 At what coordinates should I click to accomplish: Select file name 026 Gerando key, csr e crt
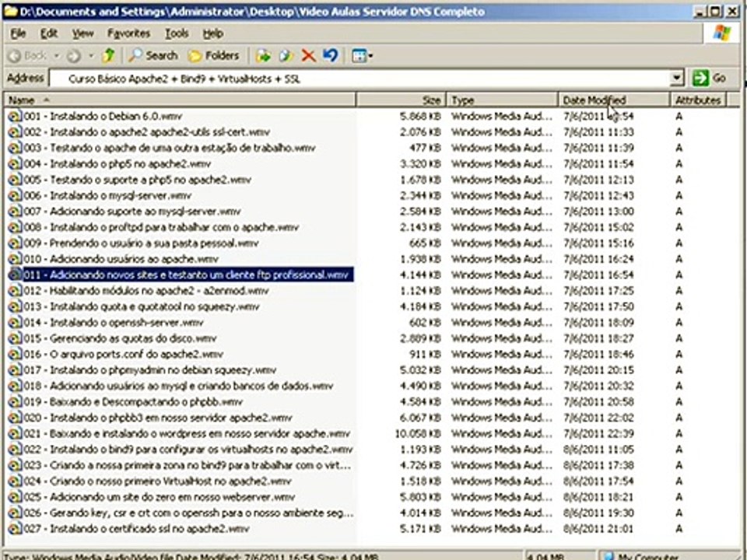tap(188, 513)
